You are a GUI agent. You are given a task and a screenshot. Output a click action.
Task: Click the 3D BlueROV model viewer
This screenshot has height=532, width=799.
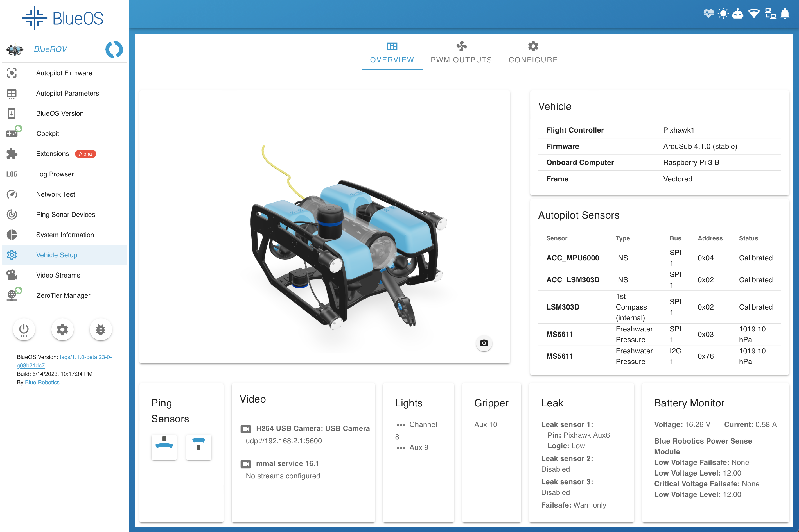coord(325,227)
